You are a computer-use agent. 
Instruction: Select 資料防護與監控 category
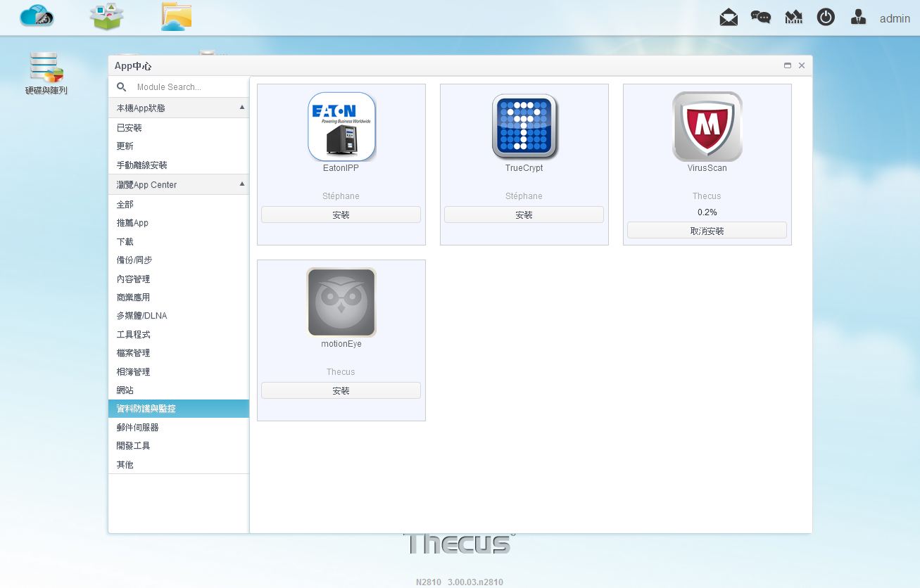click(179, 409)
